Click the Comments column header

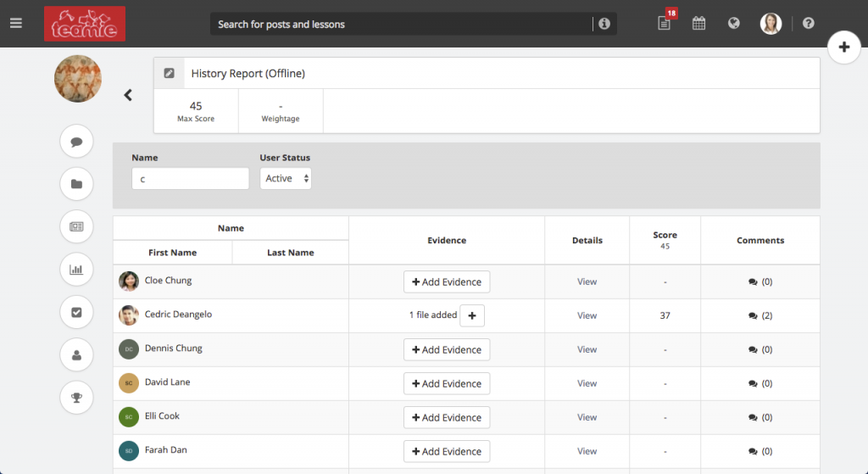pyautogui.click(x=760, y=240)
